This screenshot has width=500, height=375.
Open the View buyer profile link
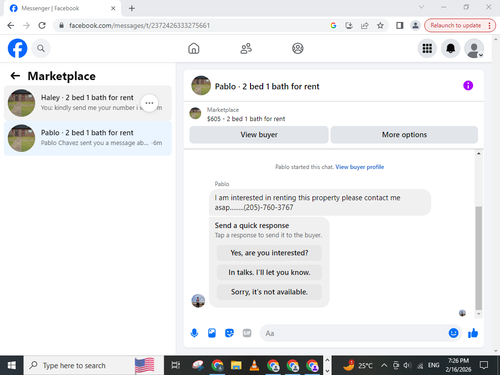point(360,167)
